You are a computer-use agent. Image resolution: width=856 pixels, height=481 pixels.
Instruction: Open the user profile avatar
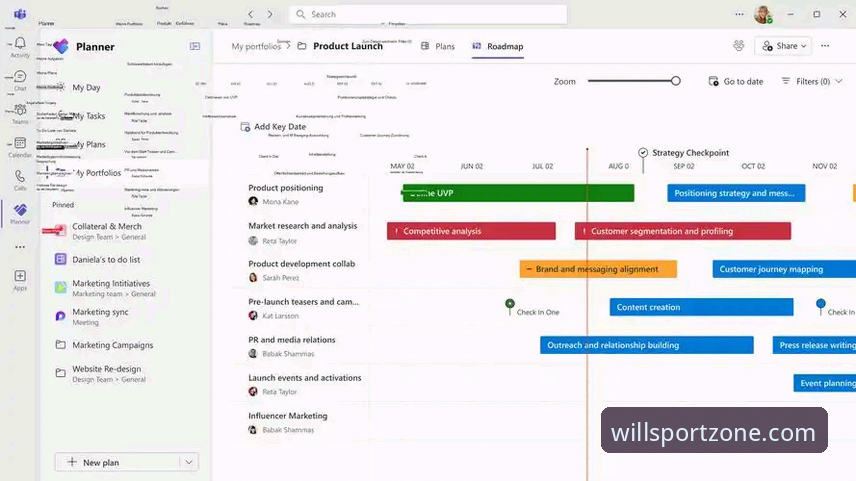pyautogui.click(x=763, y=14)
